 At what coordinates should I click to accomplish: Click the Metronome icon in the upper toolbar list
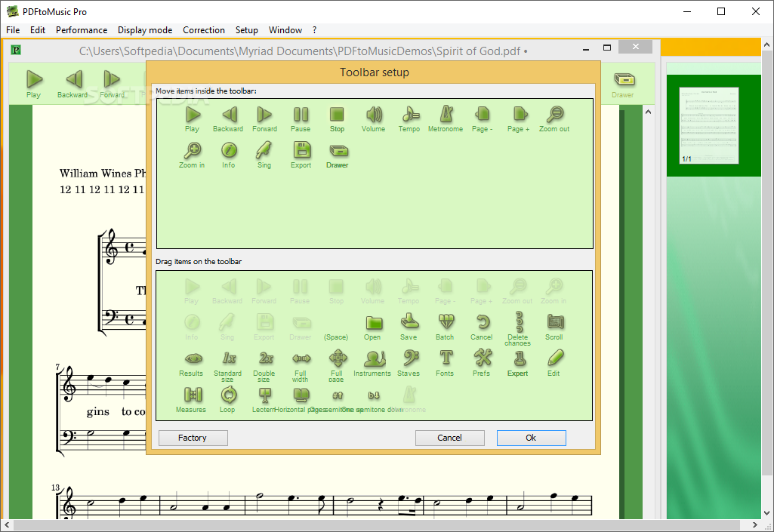pyautogui.click(x=446, y=115)
